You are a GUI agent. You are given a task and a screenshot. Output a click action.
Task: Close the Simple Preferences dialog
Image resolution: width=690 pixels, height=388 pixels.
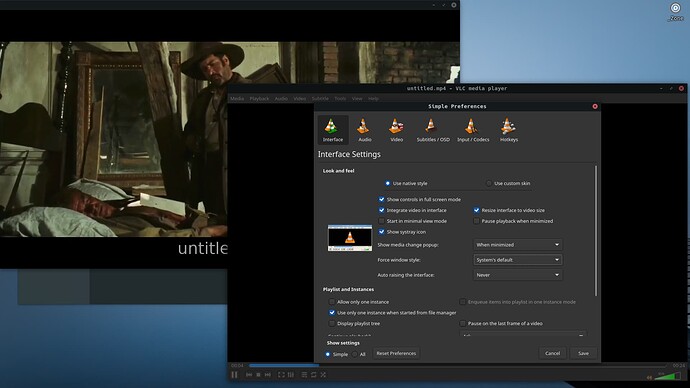pos(595,106)
